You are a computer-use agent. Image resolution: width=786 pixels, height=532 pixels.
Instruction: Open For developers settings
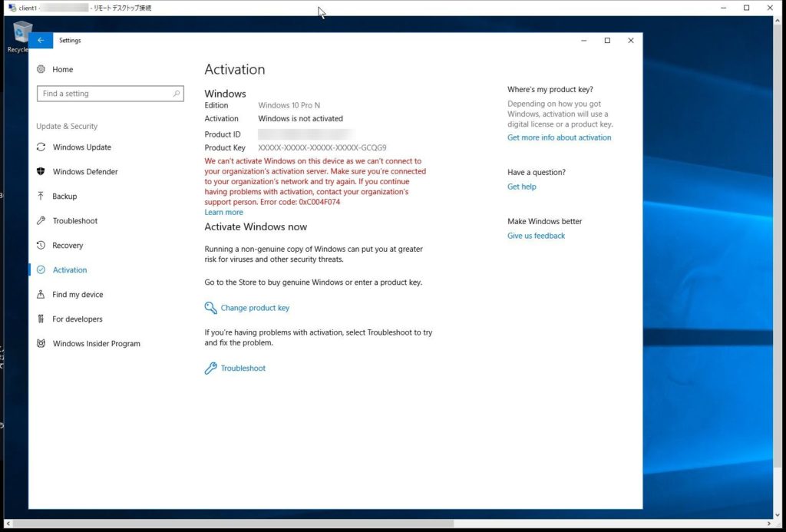[78, 319]
